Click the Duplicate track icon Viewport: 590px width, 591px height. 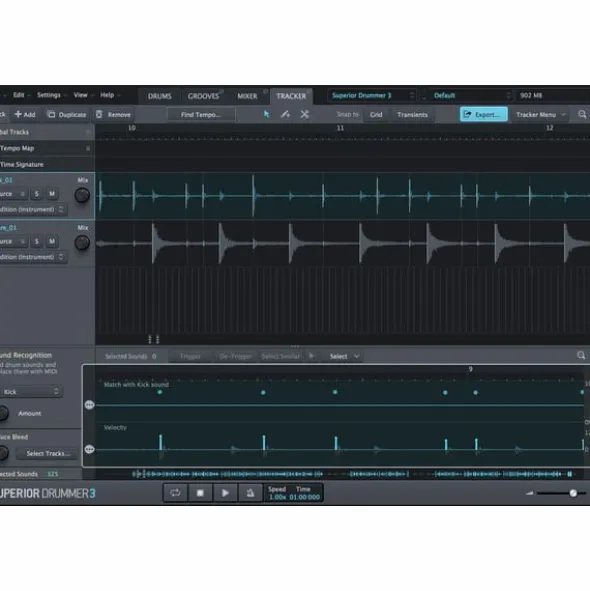tap(51, 114)
